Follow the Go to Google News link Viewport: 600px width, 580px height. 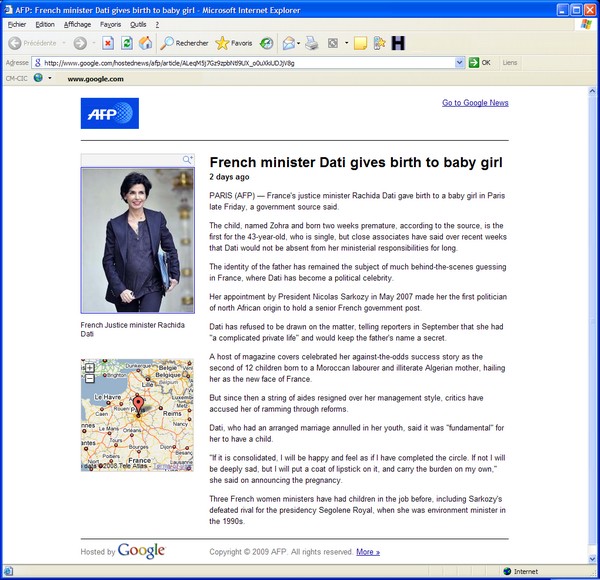pos(475,103)
